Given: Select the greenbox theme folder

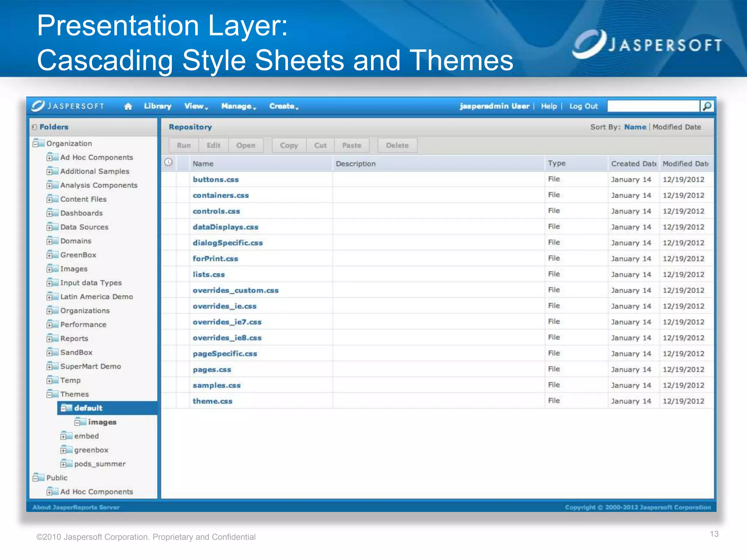Looking at the screenshot, I should point(91,450).
